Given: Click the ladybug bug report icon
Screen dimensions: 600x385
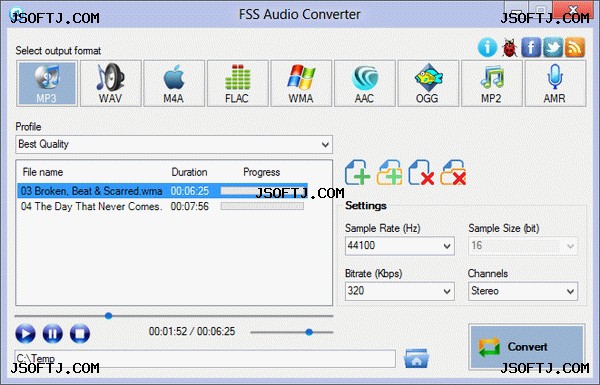Looking at the screenshot, I should [x=509, y=47].
